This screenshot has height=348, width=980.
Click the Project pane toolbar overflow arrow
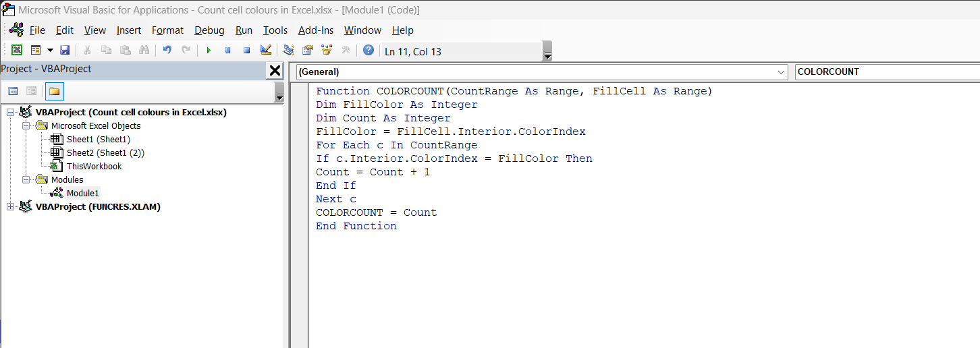click(279, 94)
